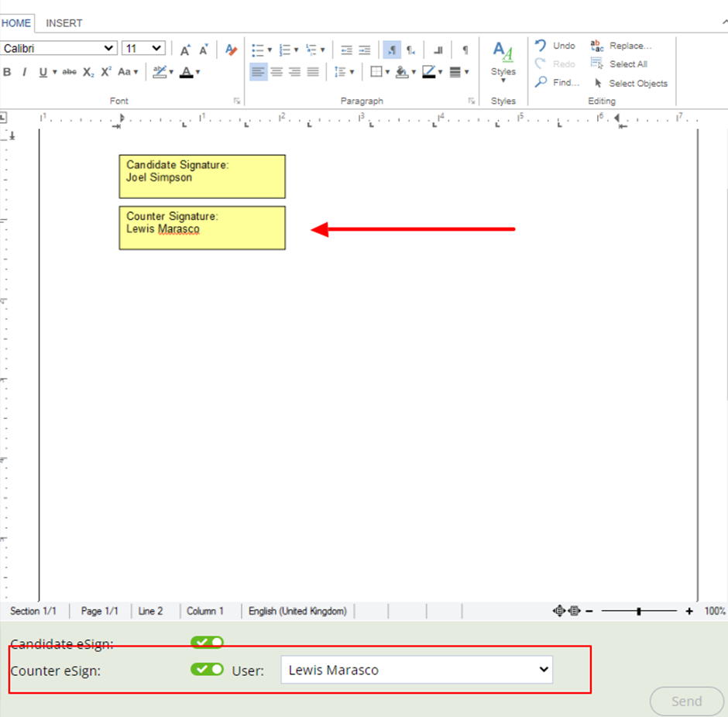Open the HOME ribbon tab
This screenshot has height=717, width=728.
(16, 23)
